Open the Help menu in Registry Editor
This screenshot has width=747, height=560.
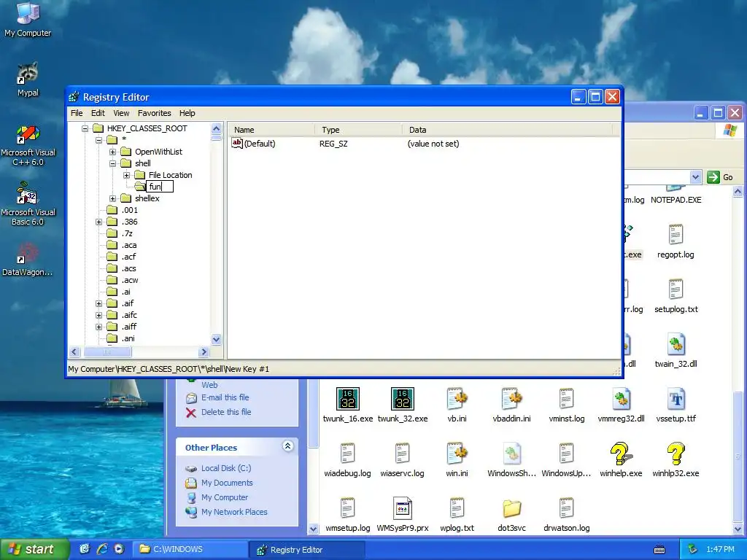click(187, 113)
